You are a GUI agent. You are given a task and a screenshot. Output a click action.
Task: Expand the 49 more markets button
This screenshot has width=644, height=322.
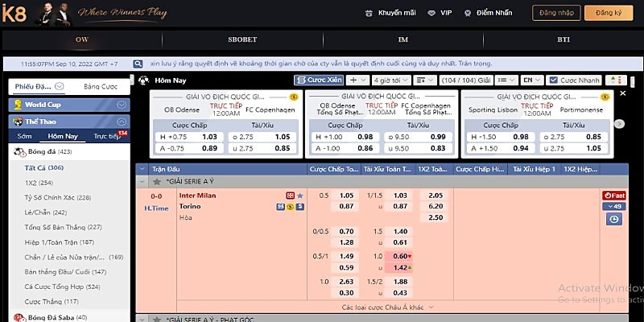point(614,206)
